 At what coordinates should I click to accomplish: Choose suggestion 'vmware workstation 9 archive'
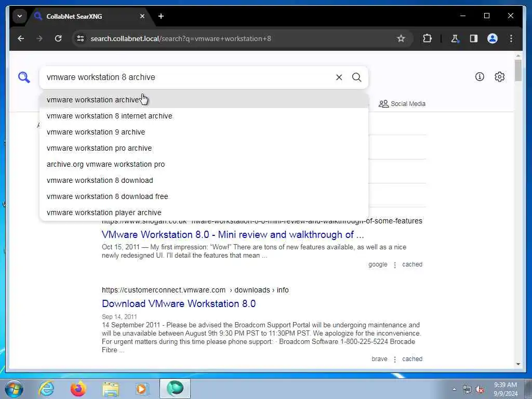point(204,132)
